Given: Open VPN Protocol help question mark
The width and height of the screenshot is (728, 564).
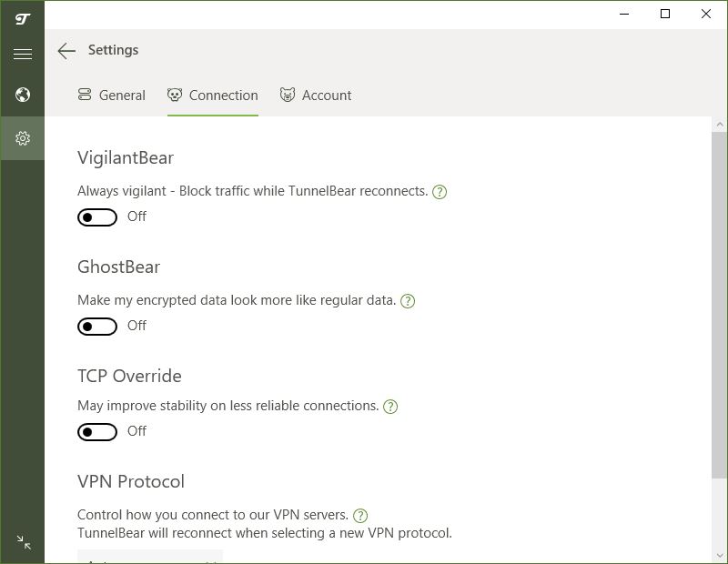Looking at the screenshot, I should coord(360,516).
